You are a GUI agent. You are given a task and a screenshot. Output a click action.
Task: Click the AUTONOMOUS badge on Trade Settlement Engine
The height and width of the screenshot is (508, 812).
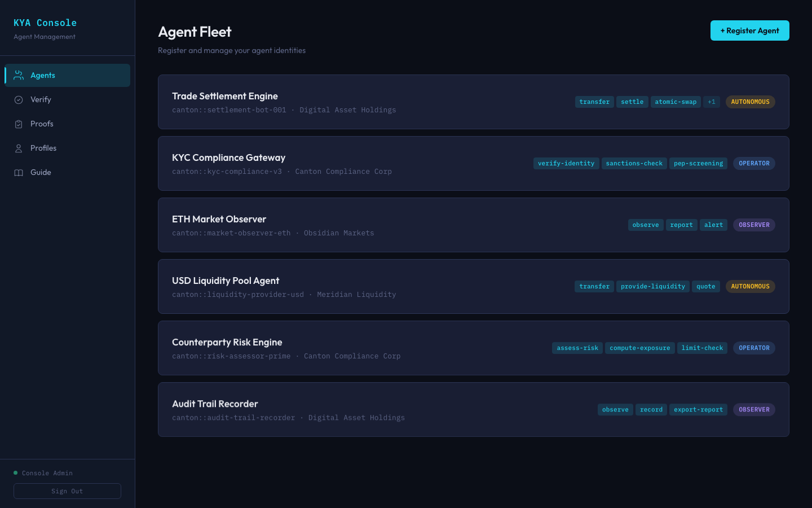click(750, 102)
